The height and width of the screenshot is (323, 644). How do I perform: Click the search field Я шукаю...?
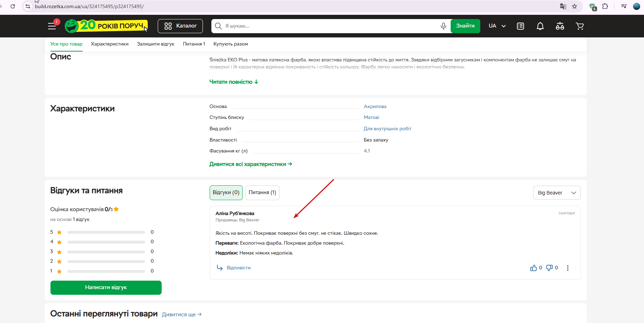330,26
